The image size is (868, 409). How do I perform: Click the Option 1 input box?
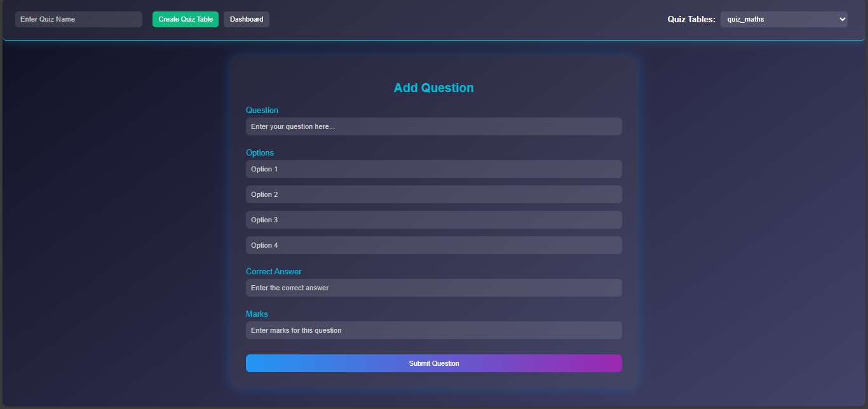coord(434,169)
